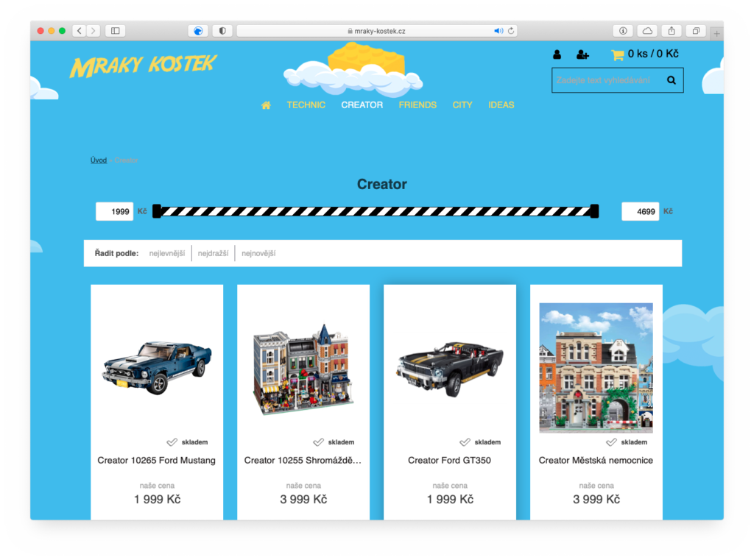Go to the FRIENDS category
The height and width of the screenshot is (560, 754).
[417, 105]
